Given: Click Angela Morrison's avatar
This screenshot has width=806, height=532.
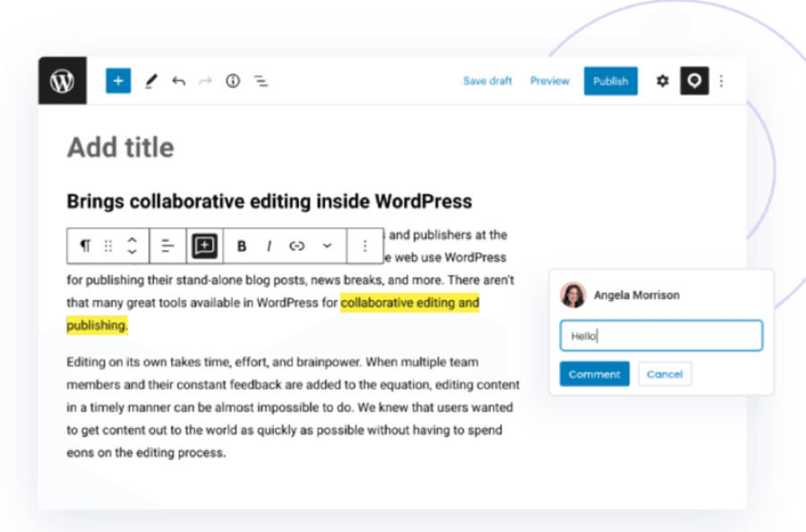Looking at the screenshot, I should pos(573,295).
